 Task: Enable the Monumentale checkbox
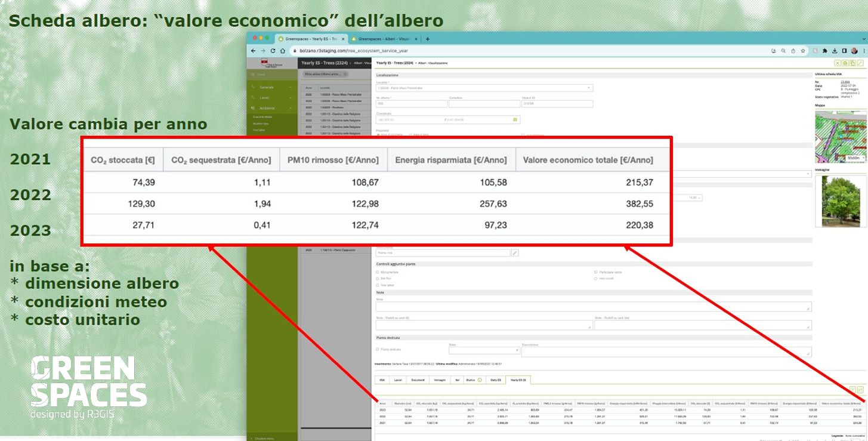[378, 272]
